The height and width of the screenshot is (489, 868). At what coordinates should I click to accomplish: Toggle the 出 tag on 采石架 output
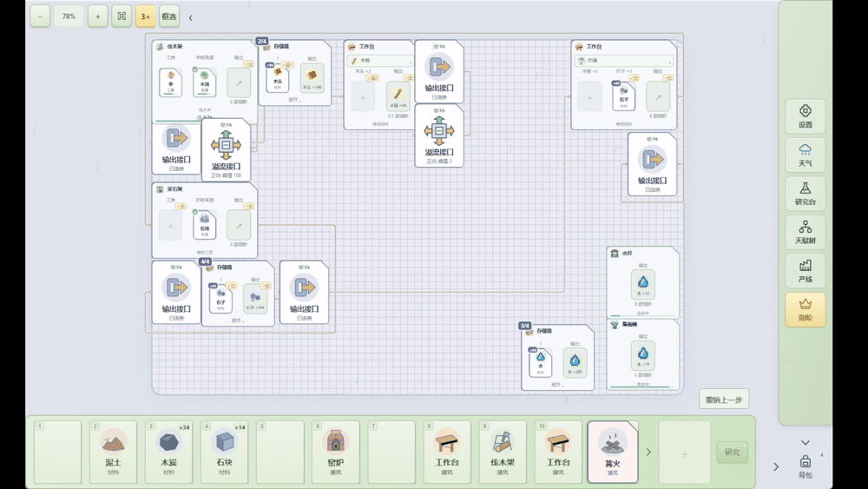coord(249,207)
